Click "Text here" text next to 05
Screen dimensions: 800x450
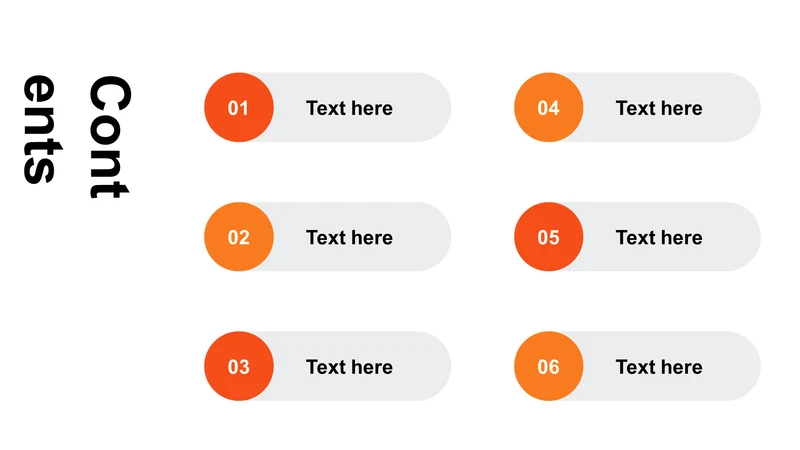[659, 237]
